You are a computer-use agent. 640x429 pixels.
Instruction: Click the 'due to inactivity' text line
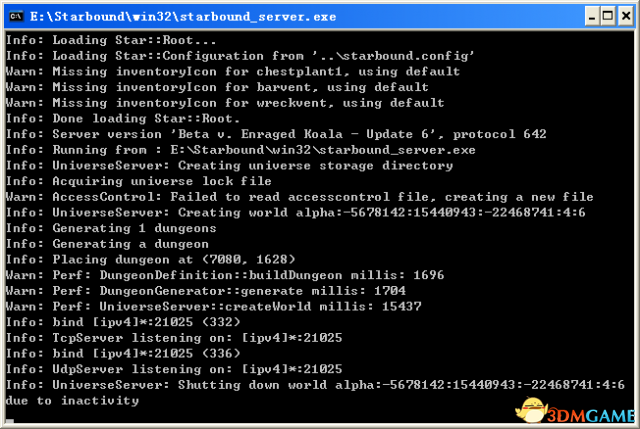pos(72,400)
